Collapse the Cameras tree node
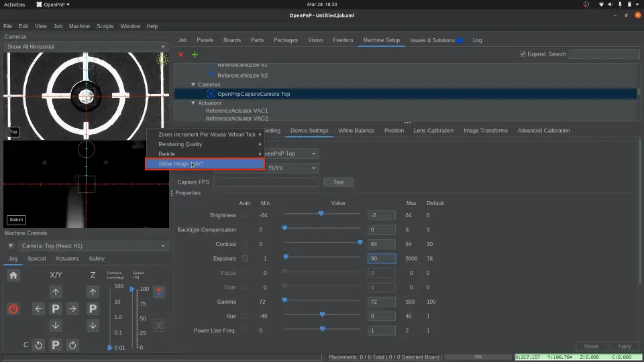This screenshot has width=644, height=362. pyautogui.click(x=193, y=84)
